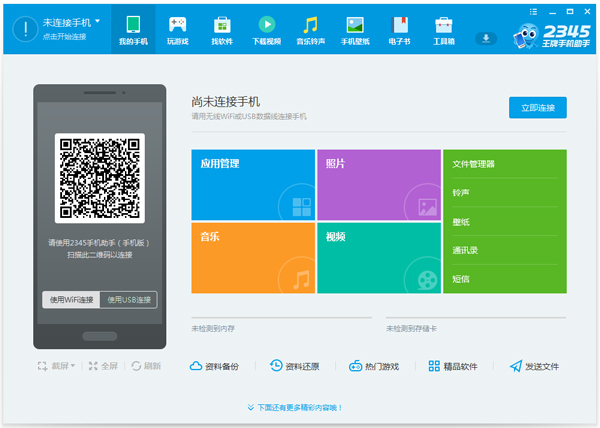The height and width of the screenshot is (428, 600).
Task: Expand 下面还有更多精彩内容 section
Action: coord(295,407)
